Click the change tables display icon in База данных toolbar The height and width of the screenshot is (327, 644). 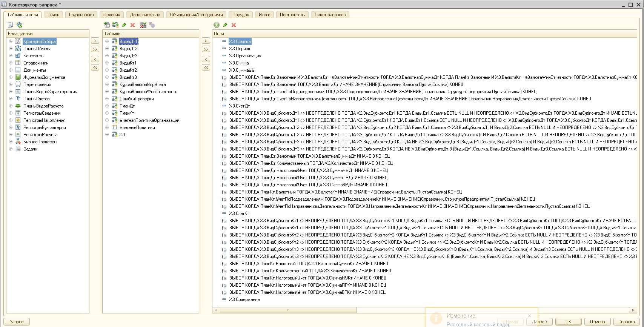pos(11,25)
